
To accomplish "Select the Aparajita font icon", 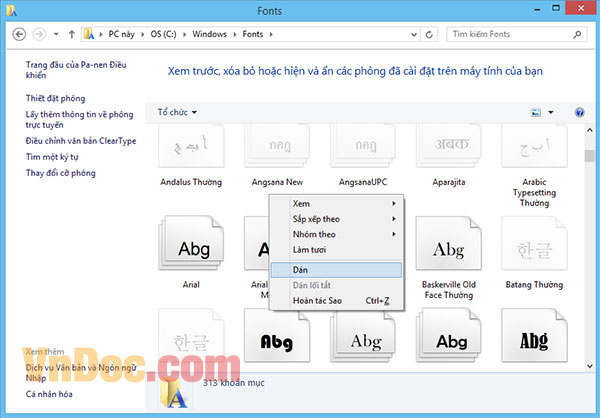I will (449, 146).
